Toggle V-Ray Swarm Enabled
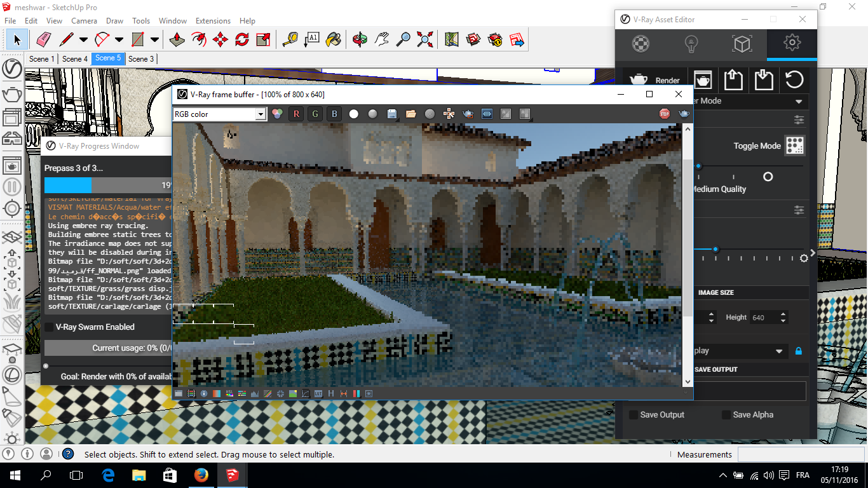The width and height of the screenshot is (868, 488). coord(49,327)
